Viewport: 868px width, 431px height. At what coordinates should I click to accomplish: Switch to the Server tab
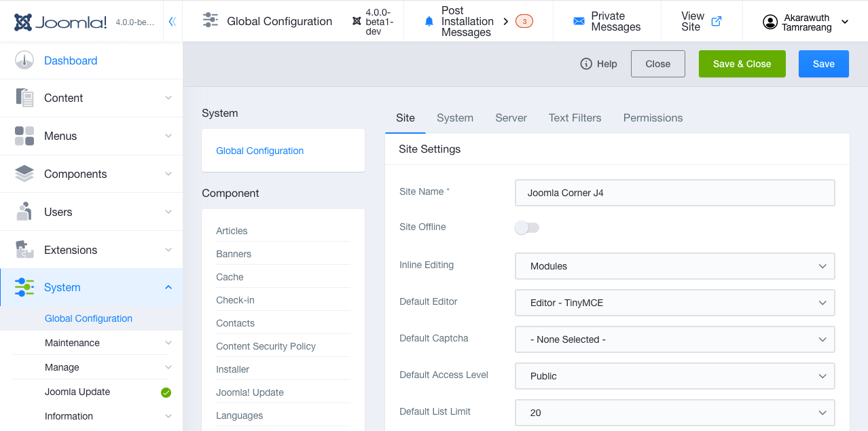tap(511, 117)
